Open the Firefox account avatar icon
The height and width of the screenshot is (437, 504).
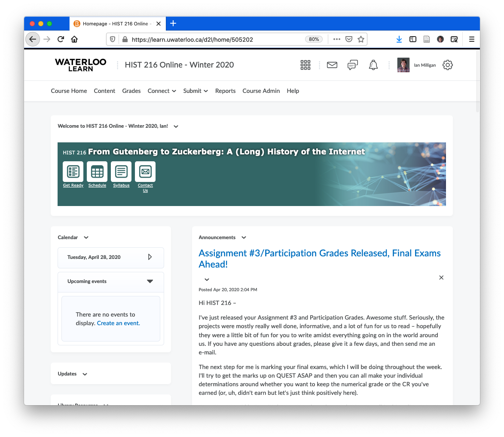(440, 39)
